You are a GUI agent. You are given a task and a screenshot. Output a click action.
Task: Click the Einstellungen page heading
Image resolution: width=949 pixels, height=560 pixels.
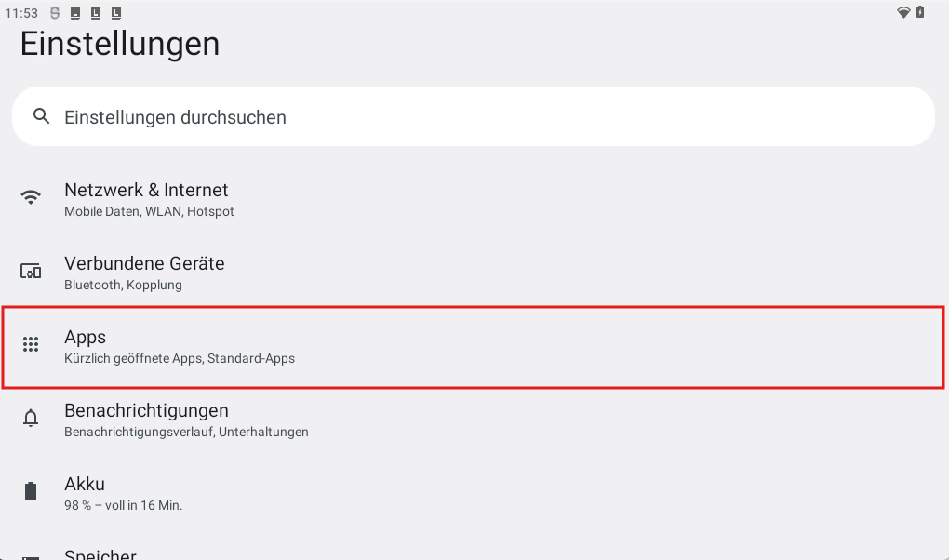120,44
